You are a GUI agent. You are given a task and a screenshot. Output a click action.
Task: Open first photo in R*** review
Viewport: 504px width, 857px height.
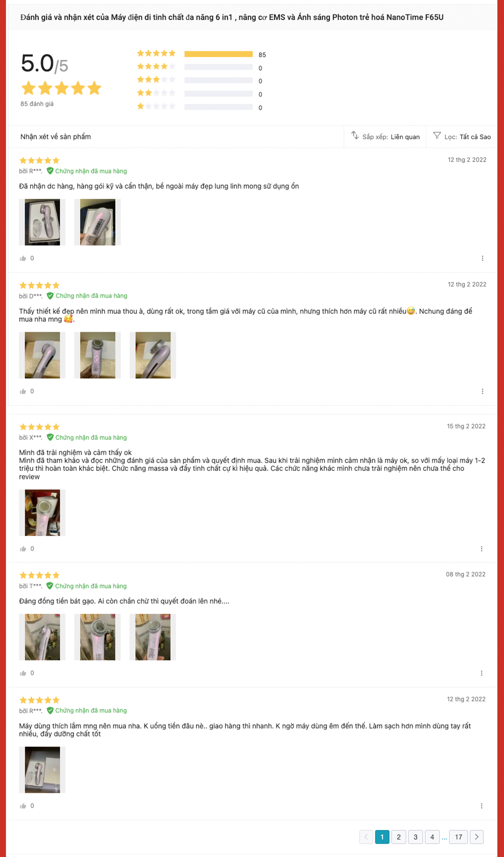click(42, 222)
